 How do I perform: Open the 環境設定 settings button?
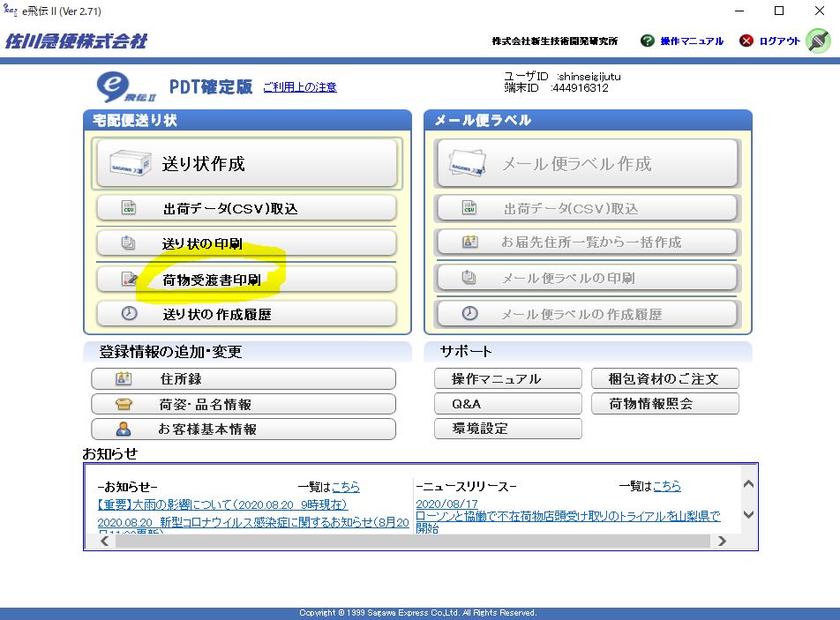coord(507,429)
